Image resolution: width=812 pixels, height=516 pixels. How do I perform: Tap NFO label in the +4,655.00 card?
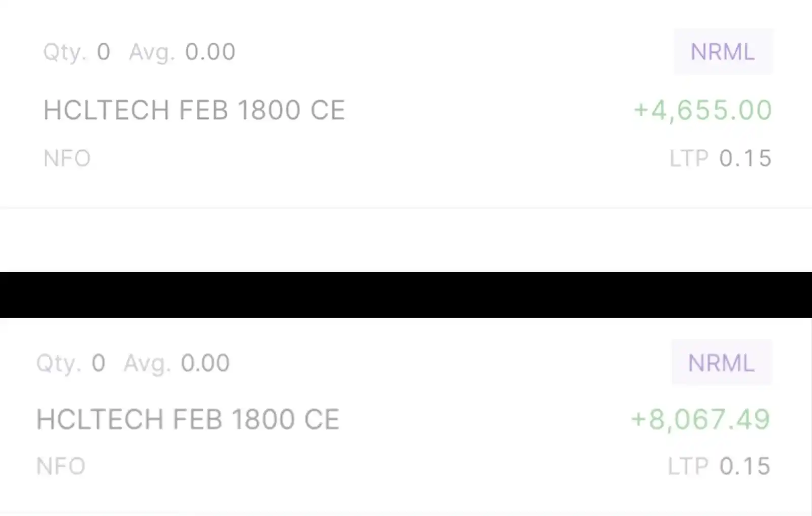click(x=67, y=158)
